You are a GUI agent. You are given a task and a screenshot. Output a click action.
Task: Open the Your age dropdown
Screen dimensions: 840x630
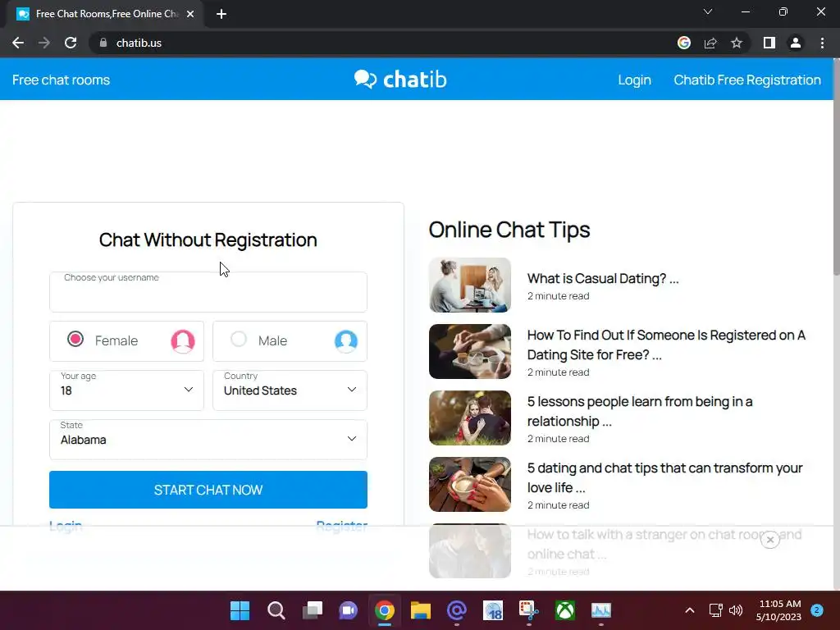tap(126, 390)
